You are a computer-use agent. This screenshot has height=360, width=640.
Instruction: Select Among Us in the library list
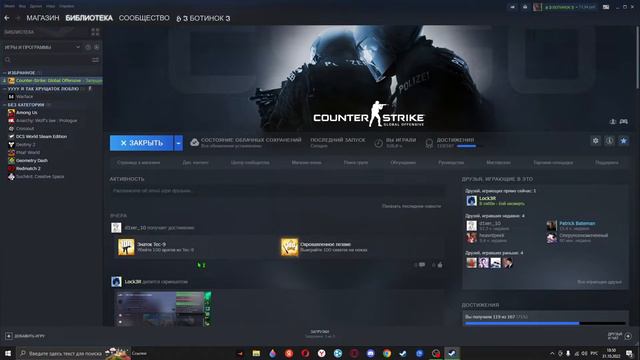pos(27,113)
